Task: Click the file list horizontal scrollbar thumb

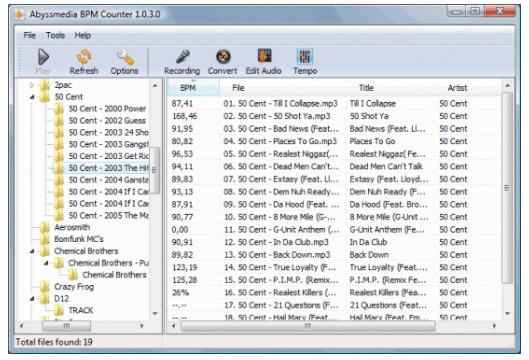Action: (308, 326)
